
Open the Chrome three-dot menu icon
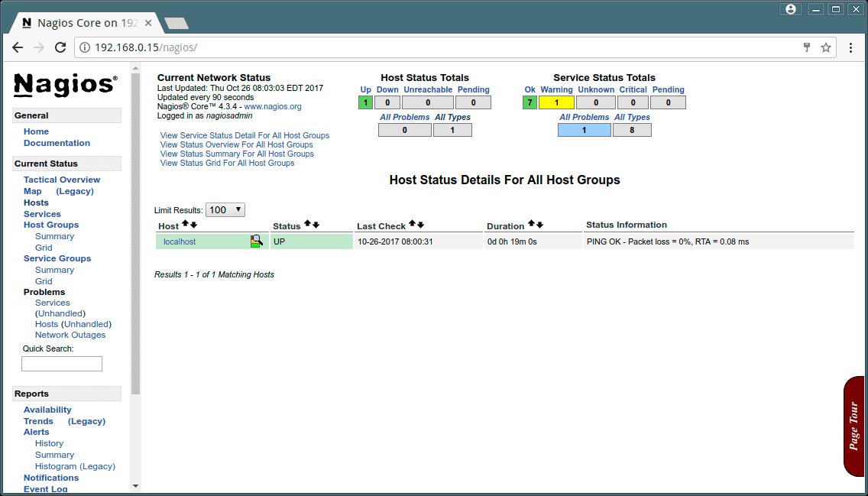point(850,47)
